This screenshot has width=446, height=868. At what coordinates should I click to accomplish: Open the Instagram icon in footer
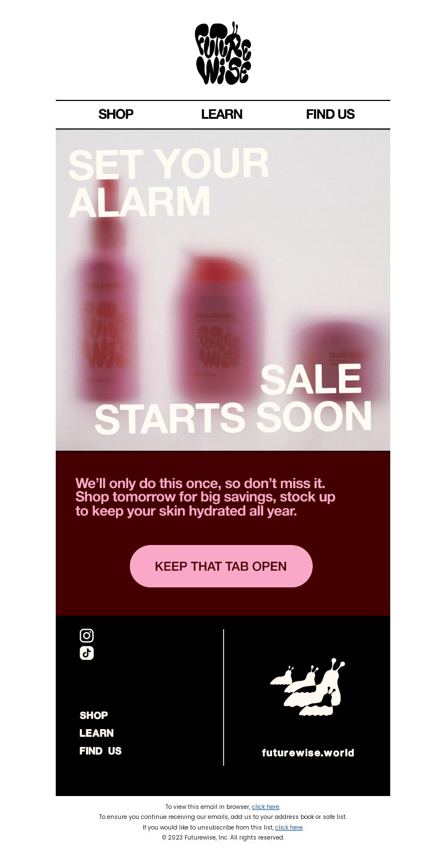click(86, 635)
